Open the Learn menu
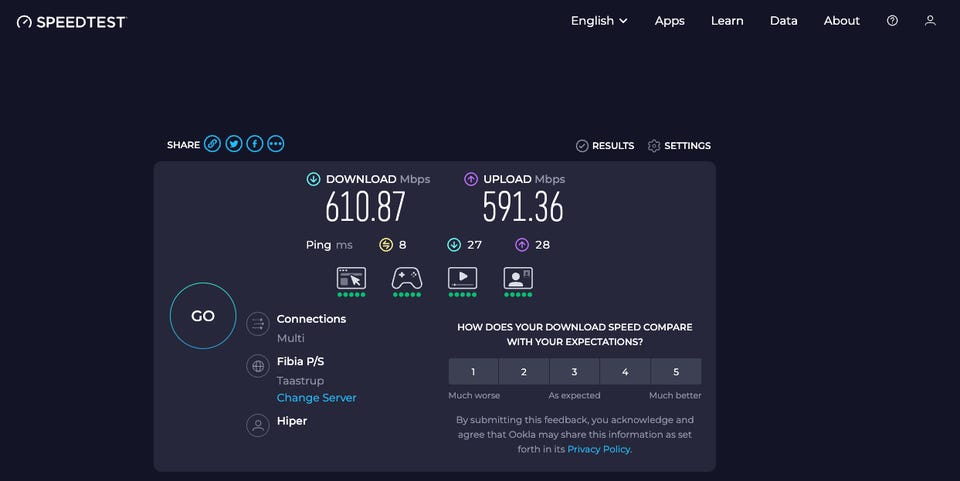960x481 pixels. 727,21
